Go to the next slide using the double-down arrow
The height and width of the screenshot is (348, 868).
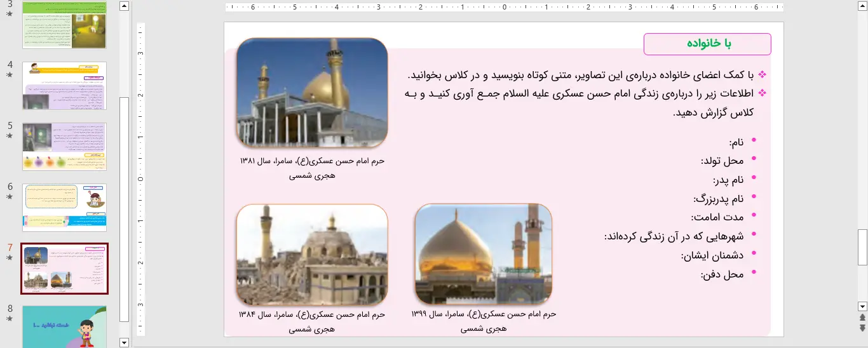click(x=862, y=328)
